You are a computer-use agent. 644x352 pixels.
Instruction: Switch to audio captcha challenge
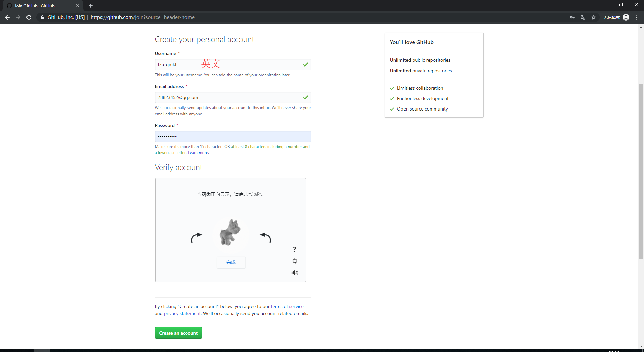point(295,273)
